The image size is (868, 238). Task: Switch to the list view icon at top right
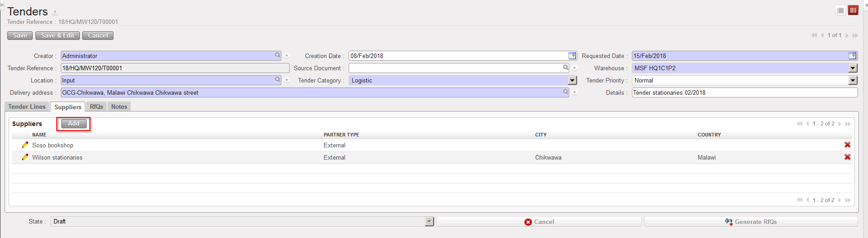tap(841, 10)
